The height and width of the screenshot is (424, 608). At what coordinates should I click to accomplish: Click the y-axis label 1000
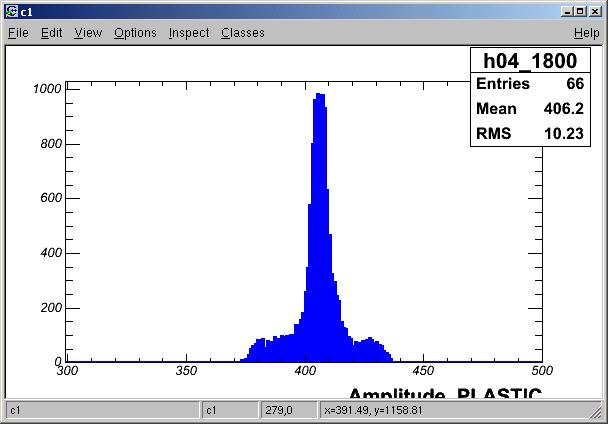(x=47, y=89)
